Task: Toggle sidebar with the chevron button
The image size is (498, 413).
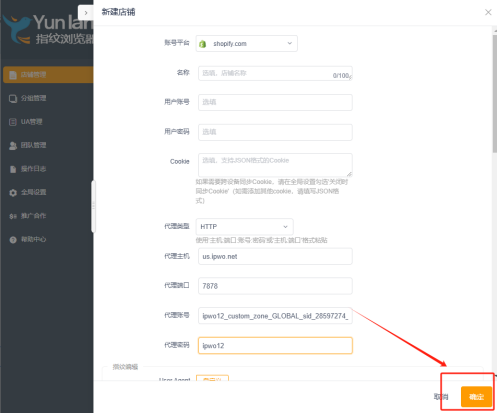Action: (86, 13)
